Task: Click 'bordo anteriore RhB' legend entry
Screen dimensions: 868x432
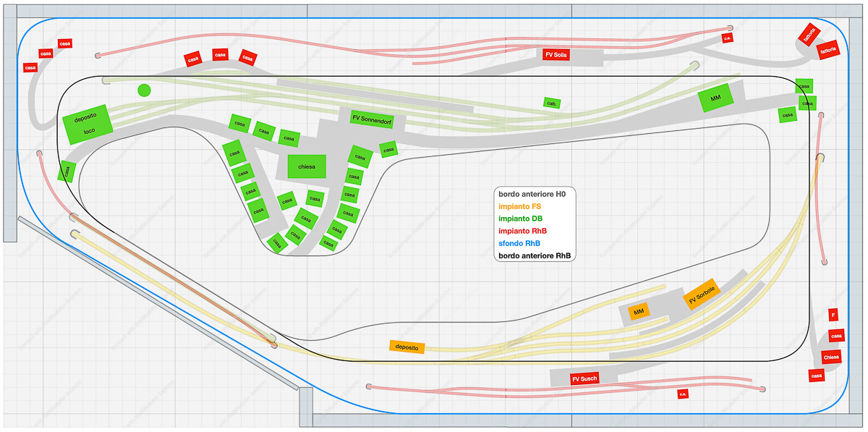Action: tap(535, 255)
